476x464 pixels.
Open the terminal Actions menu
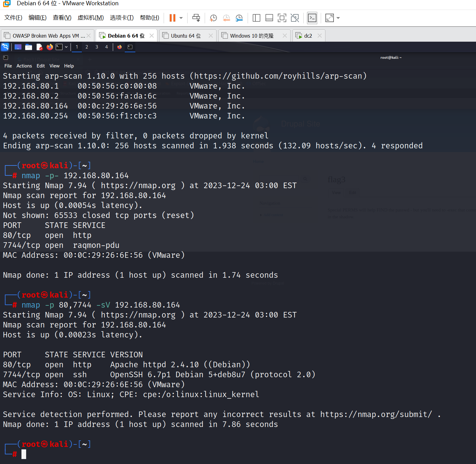click(x=24, y=66)
